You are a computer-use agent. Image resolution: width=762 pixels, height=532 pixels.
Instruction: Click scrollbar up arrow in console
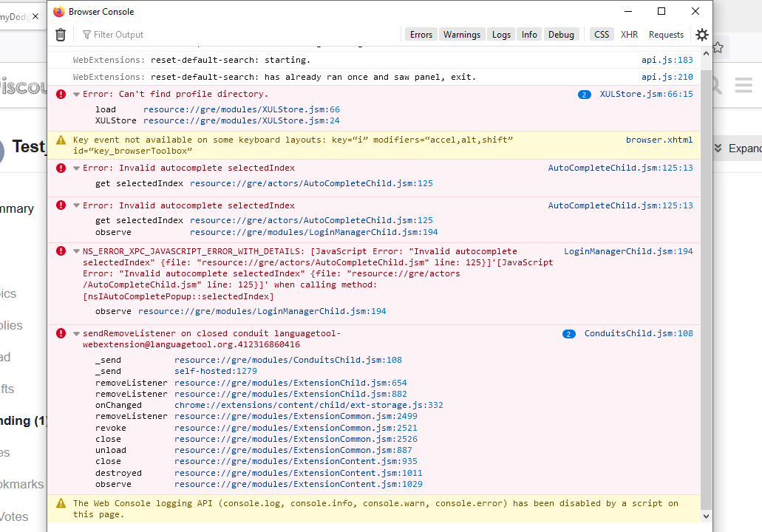point(706,53)
